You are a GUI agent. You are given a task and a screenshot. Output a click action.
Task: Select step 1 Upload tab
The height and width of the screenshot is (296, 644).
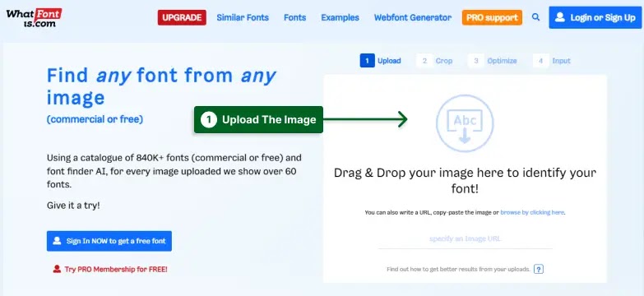pyautogui.click(x=381, y=61)
